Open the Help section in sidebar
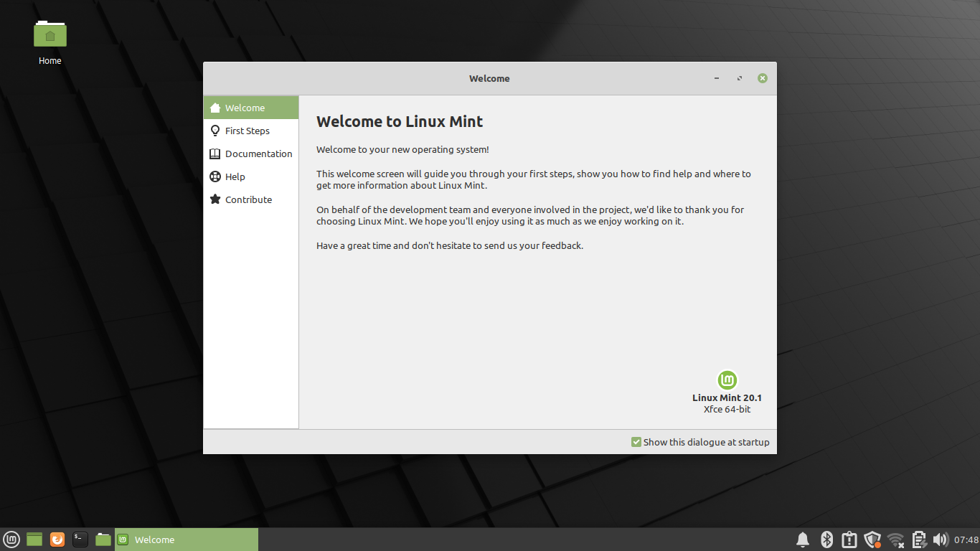980x551 pixels. pyautogui.click(x=251, y=176)
